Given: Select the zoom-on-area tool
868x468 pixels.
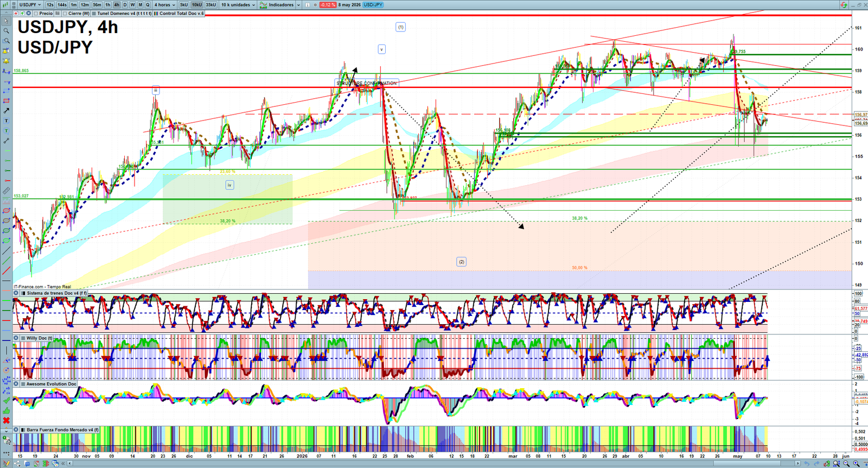Looking at the screenshot, I should point(7,41).
